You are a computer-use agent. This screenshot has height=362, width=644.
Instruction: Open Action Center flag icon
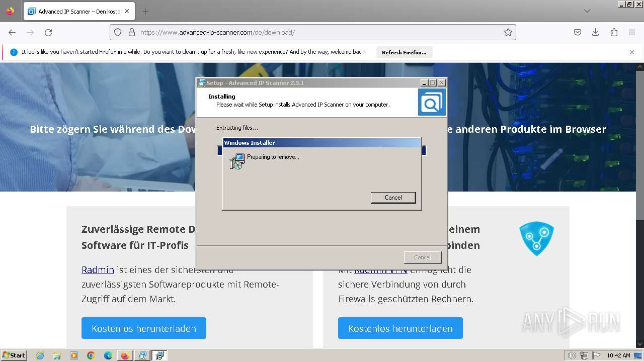[x=596, y=355]
